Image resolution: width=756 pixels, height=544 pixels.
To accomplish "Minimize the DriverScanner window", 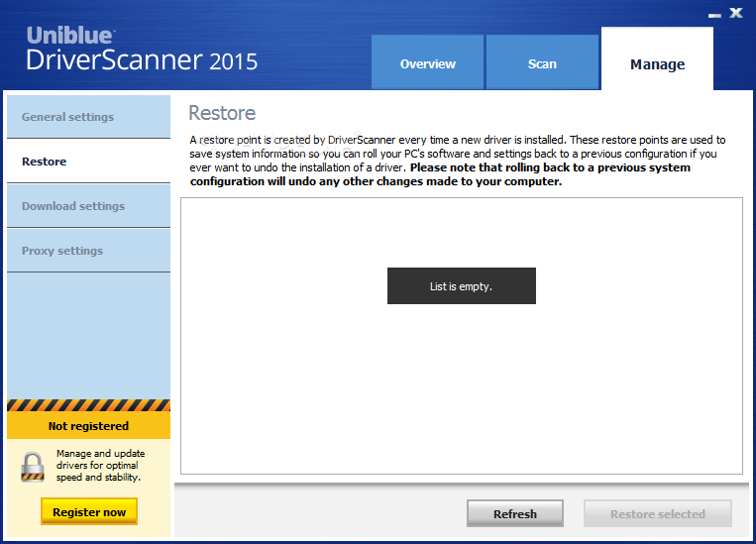I will tap(714, 15).
